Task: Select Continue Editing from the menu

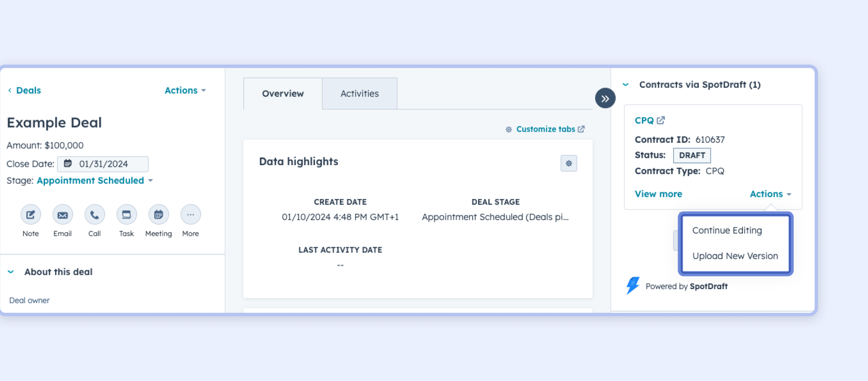Action: (726, 230)
